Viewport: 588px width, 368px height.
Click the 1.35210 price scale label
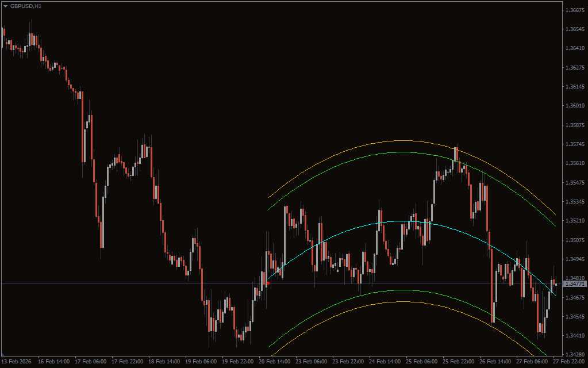[x=574, y=221]
